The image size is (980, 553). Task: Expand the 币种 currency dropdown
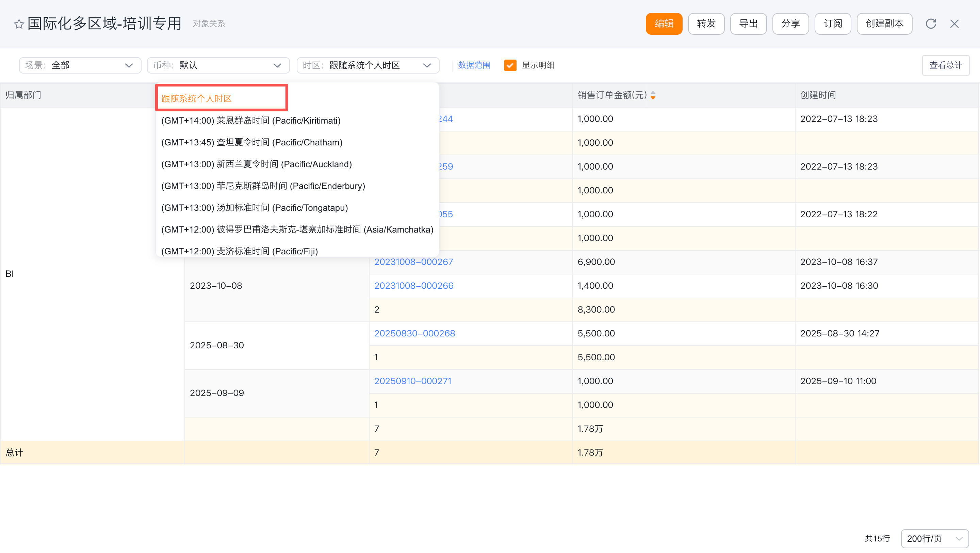click(218, 65)
